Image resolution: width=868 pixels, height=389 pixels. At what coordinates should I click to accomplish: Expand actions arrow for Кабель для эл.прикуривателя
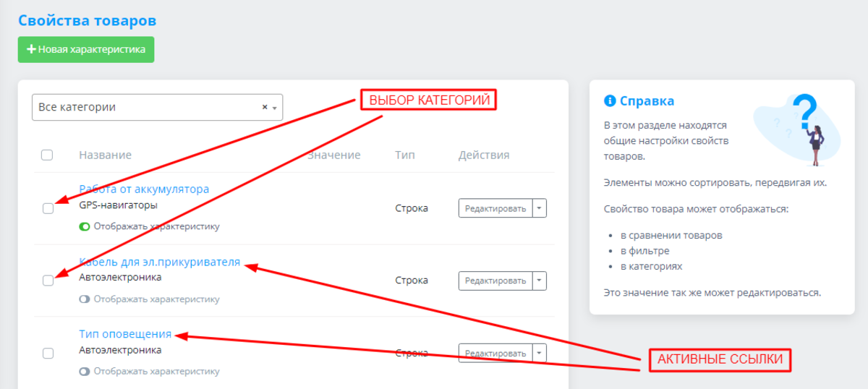(x=540, y=281)
